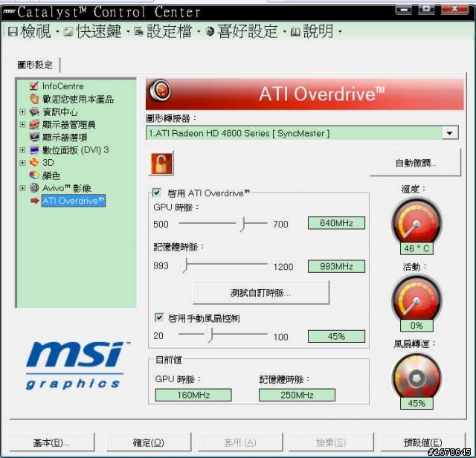476x458 pixels.
Task: Click the 993MHz memory clock value field
Action: coord(336,266)
